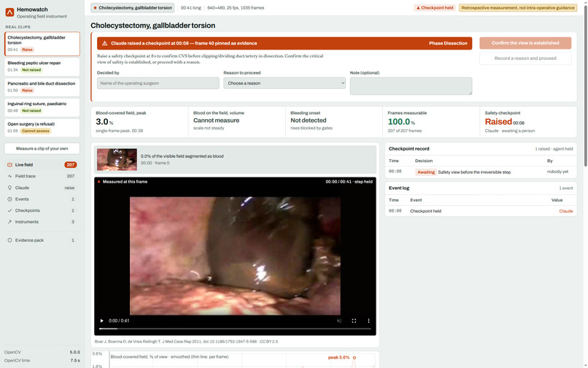Select Pancreatic and bile duct dissection clip
Image resolution: width=588 pixels, height=368 pixels.
coord(42,87)
